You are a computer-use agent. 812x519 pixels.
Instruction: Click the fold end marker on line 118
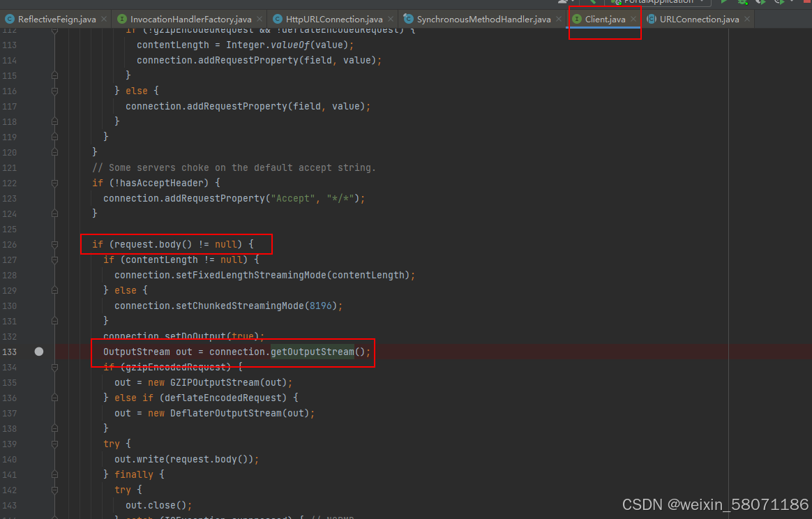[54, 121]
